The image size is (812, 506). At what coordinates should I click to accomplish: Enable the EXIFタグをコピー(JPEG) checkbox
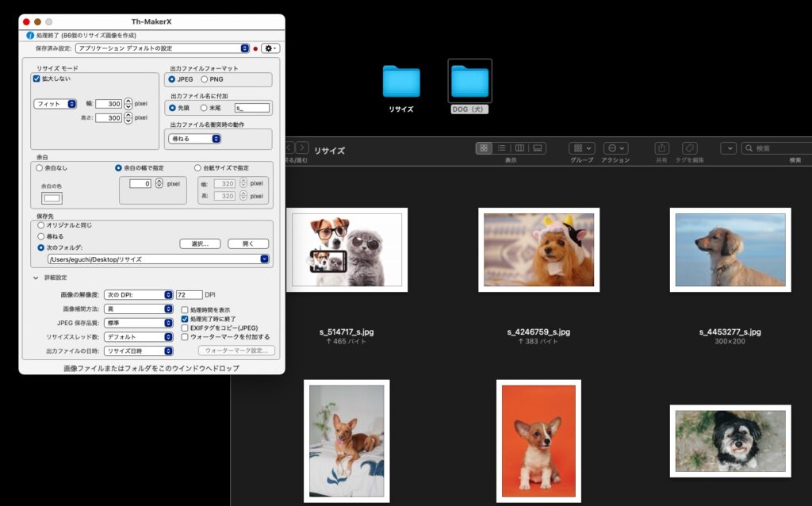[x=185, y=328]
